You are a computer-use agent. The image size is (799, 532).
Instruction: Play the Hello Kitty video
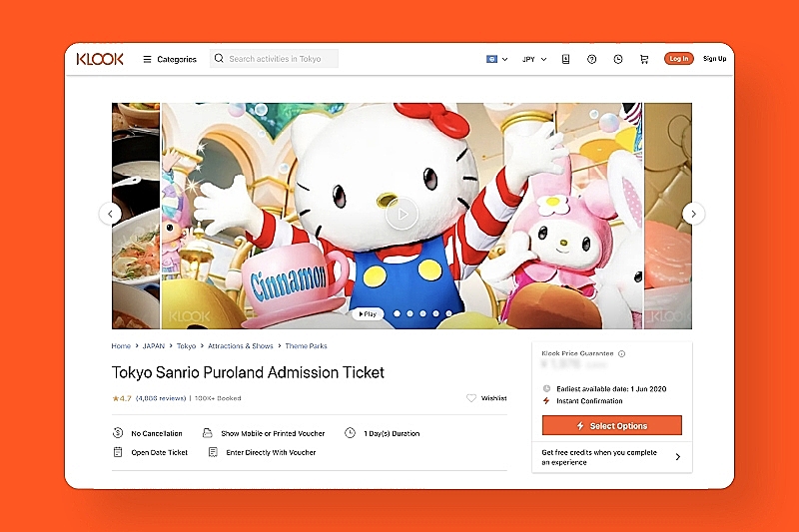(402, 214)
